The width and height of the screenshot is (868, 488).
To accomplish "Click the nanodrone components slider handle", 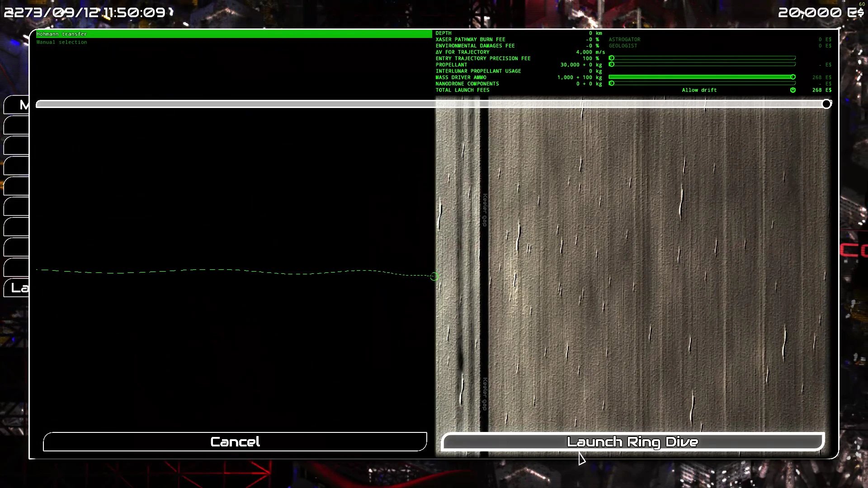I will tap(612, 83).
